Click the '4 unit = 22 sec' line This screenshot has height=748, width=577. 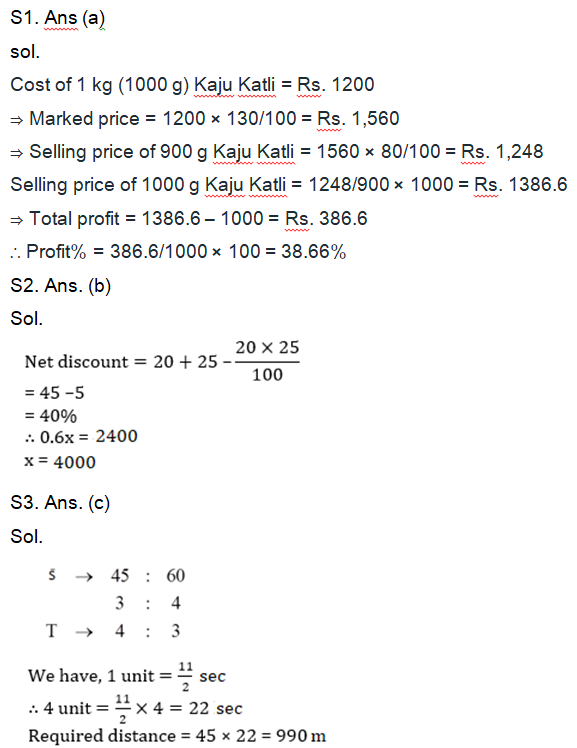pos(135,708)
